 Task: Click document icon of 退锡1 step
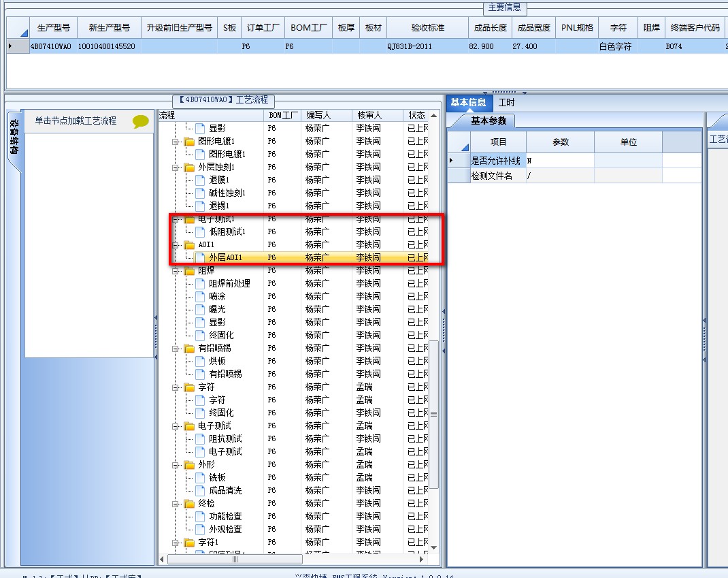(200, 206)
